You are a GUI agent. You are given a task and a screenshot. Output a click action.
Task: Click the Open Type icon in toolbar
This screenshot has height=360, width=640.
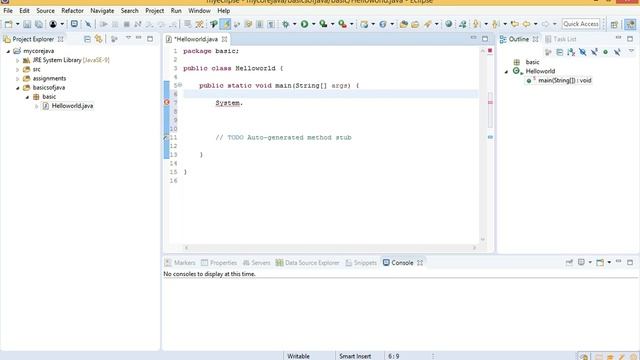[404, 24]
